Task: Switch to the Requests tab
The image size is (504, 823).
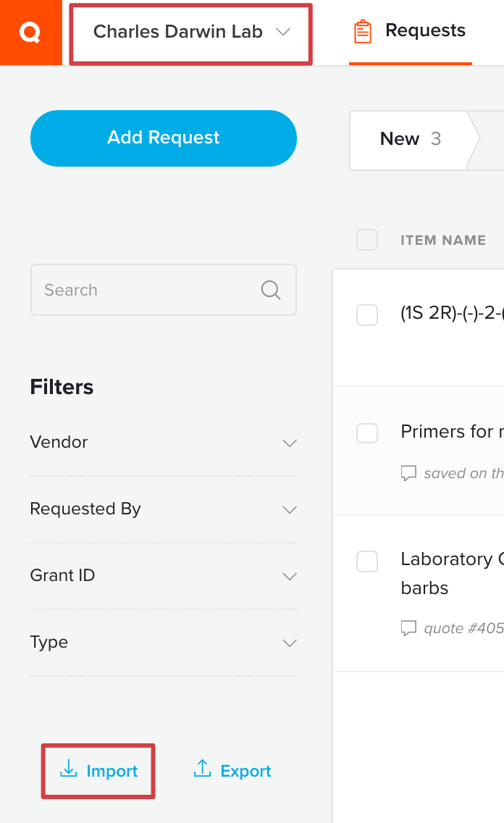Action: 411,32
